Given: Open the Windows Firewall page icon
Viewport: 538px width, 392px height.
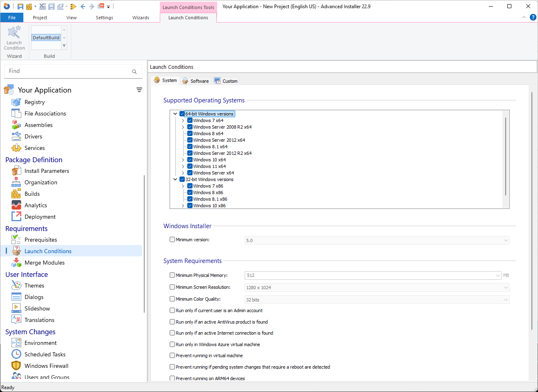Looking at the screenshot, I should click(16, 365).
